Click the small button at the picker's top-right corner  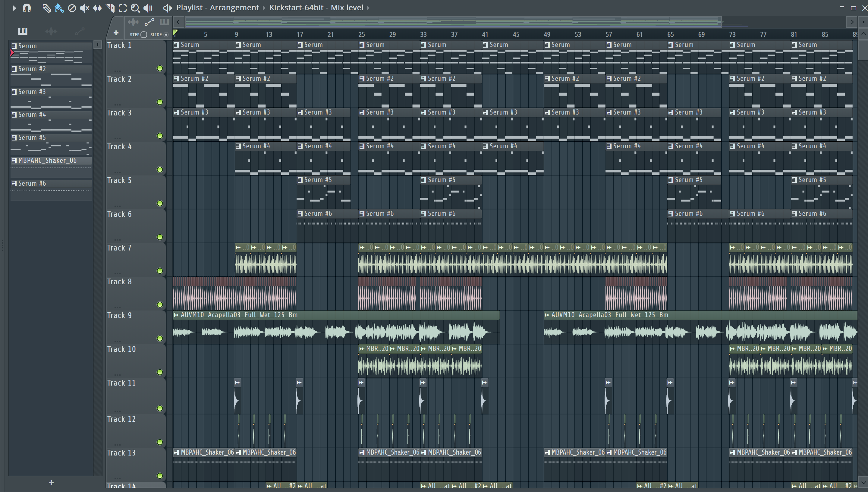[97, 45]
